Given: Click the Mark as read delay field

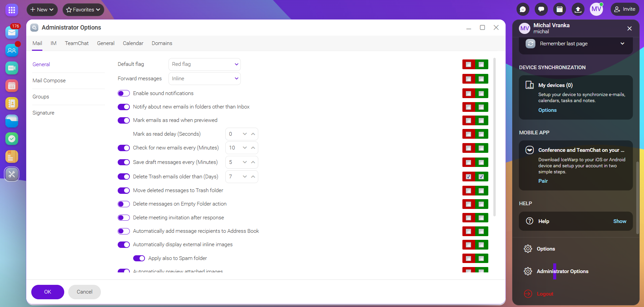Looking at the screenshot, I should (242, 134).
